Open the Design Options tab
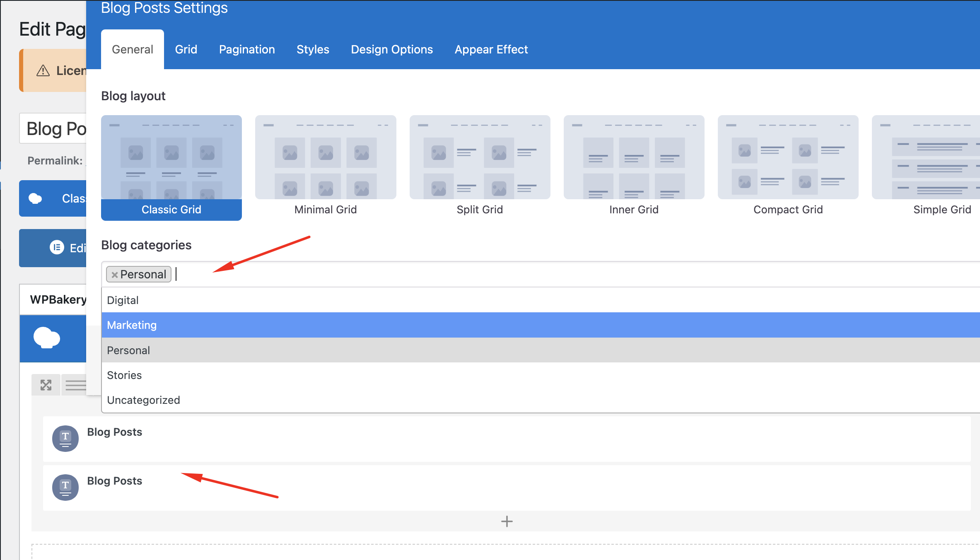980x560 pixels. click(x=392, y=49)
